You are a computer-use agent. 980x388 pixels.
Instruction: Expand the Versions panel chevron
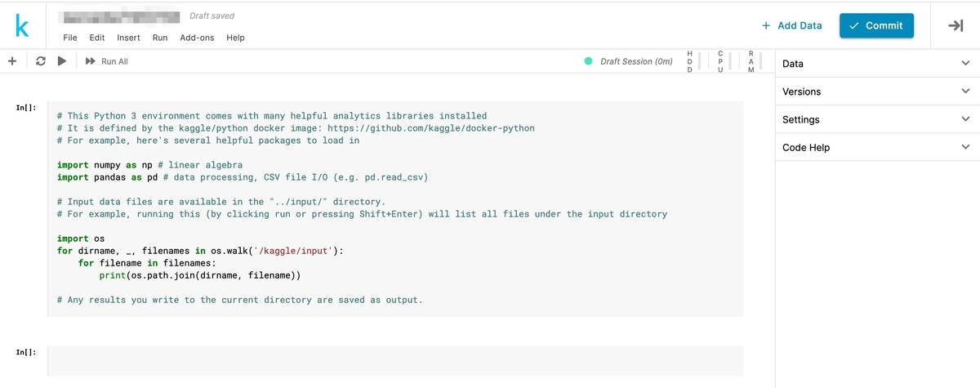tap(966, 91)
